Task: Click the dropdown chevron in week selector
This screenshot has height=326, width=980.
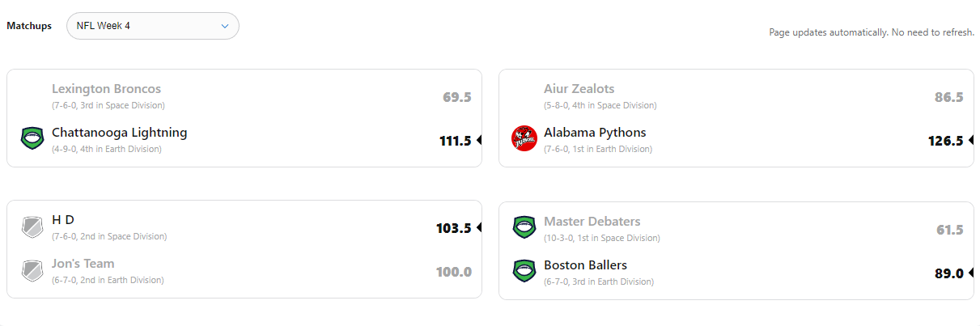Action: [225, 26]
